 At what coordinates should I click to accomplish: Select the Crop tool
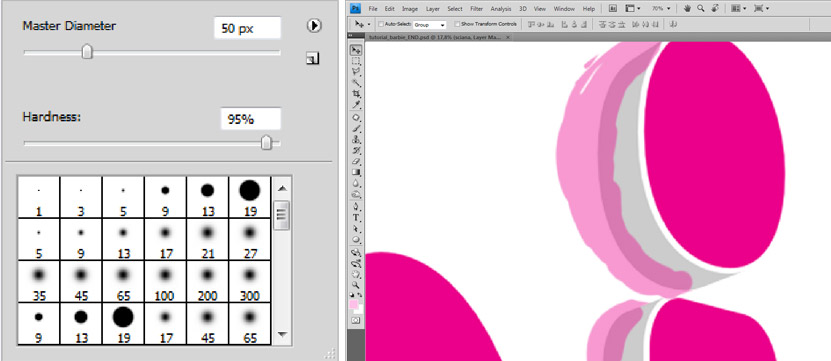[x=356, y=93]
